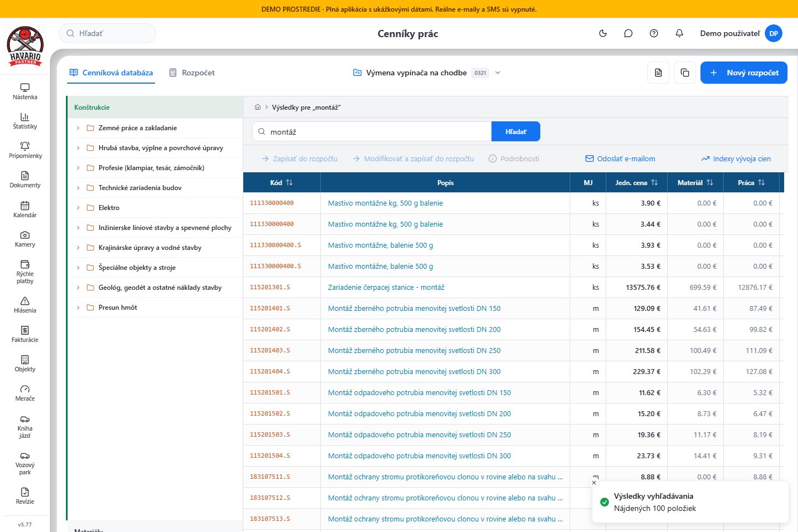The height and width of the screenshot is (532, 798).
Task: Open Merače meters page
Action: point(25,393)
